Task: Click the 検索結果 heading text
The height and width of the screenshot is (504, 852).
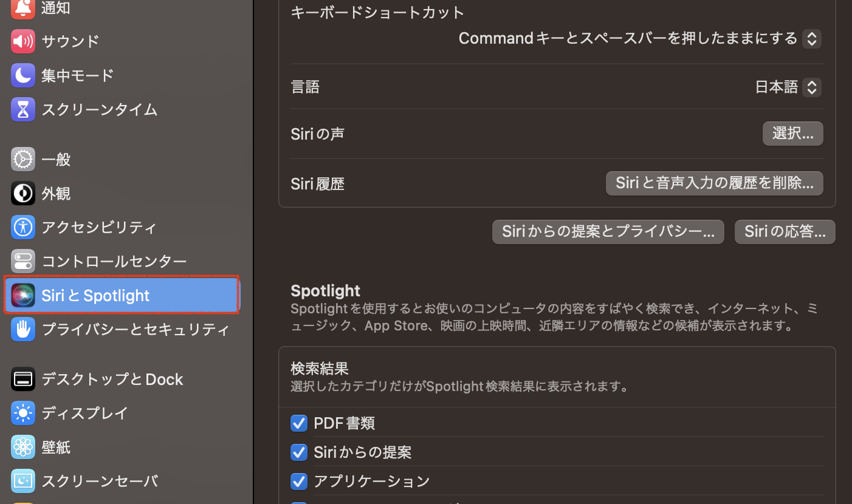Action: click(320, 369)
